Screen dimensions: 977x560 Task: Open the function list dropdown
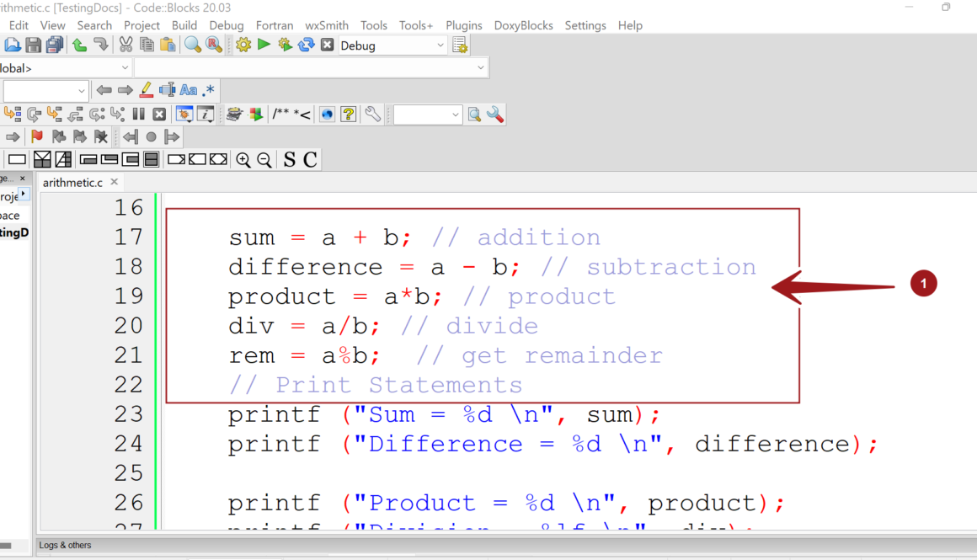click(x=480, y=67)
